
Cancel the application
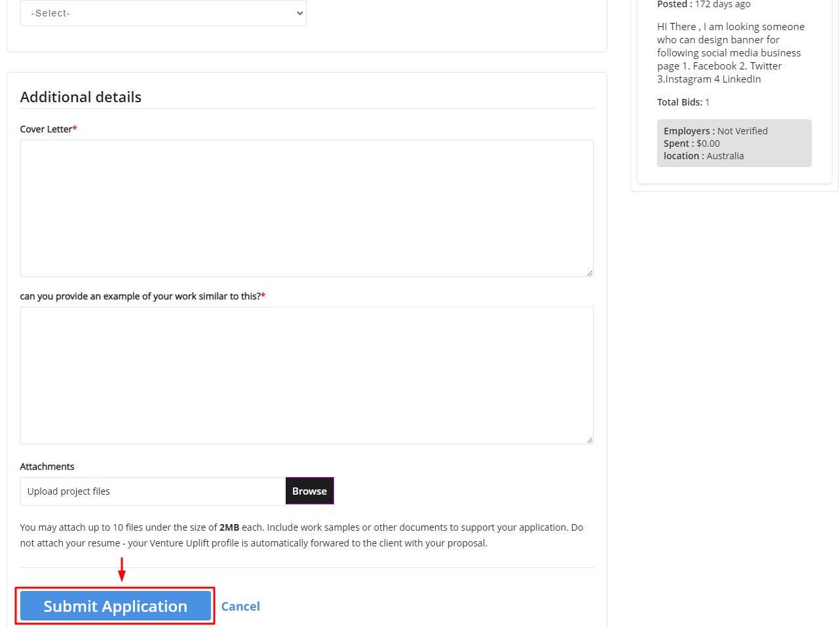click(240, 607)
